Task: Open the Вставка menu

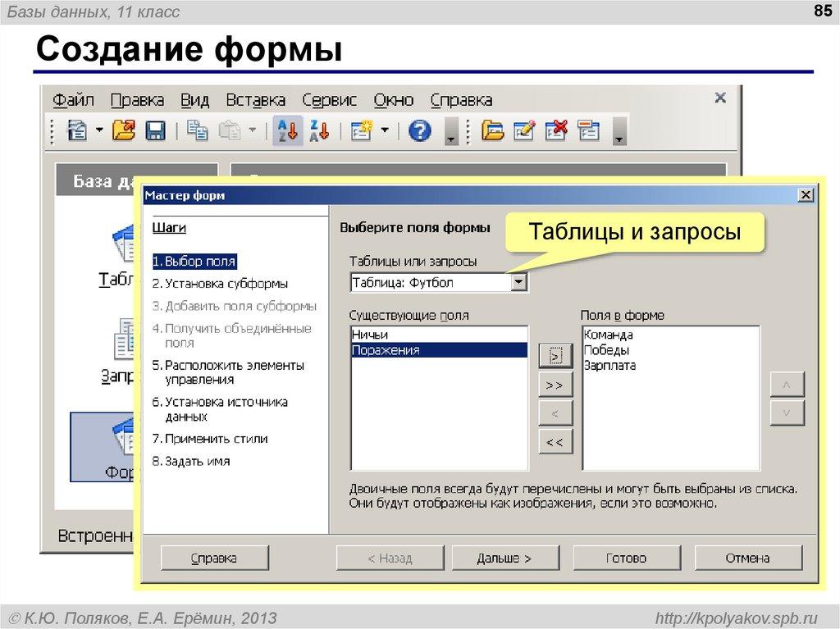Action: coord(256,99)
